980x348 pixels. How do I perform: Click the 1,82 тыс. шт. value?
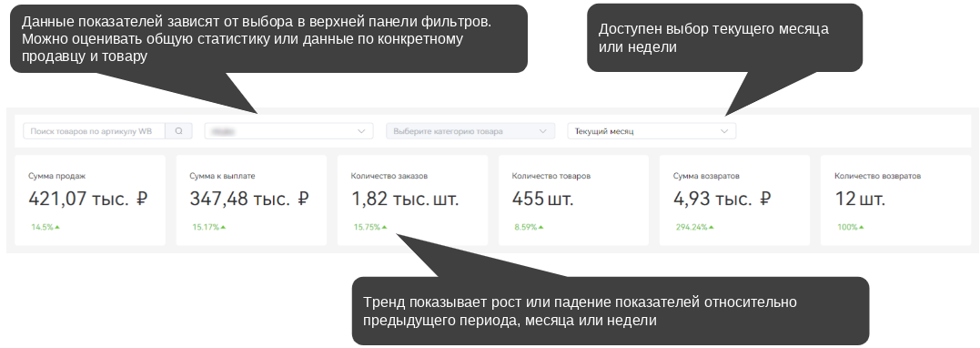click(405, 199)
